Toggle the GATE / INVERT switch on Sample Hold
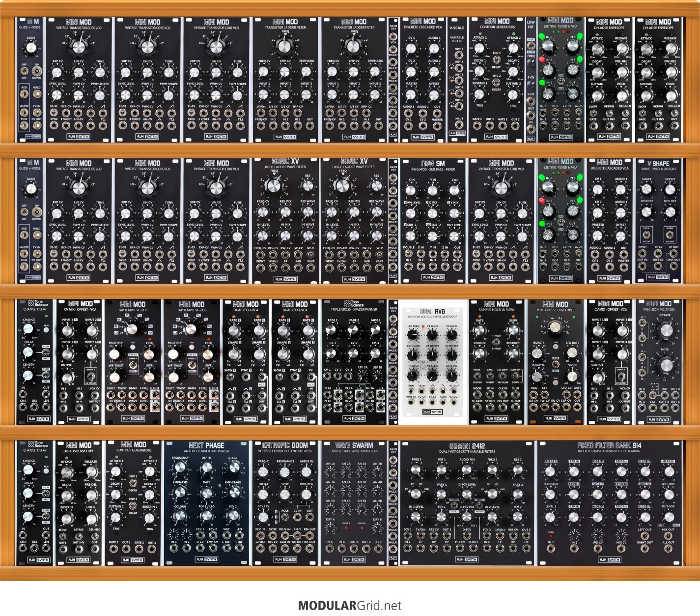 490,375
